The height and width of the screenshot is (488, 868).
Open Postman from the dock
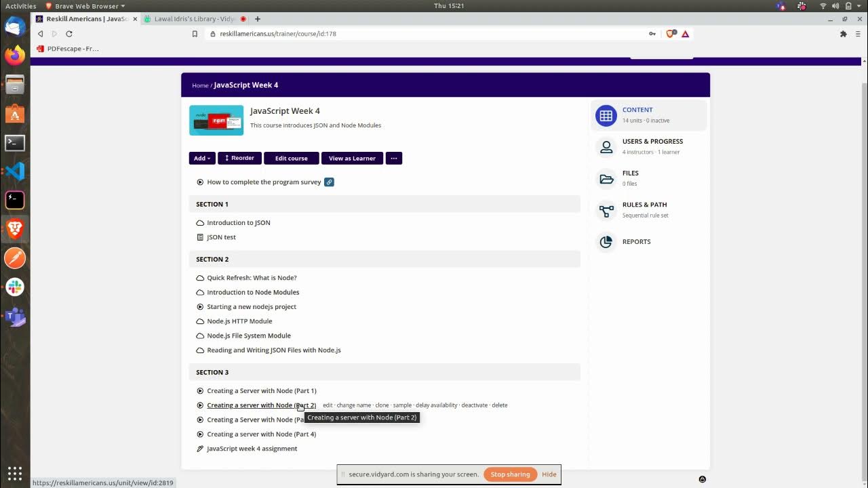15,258
